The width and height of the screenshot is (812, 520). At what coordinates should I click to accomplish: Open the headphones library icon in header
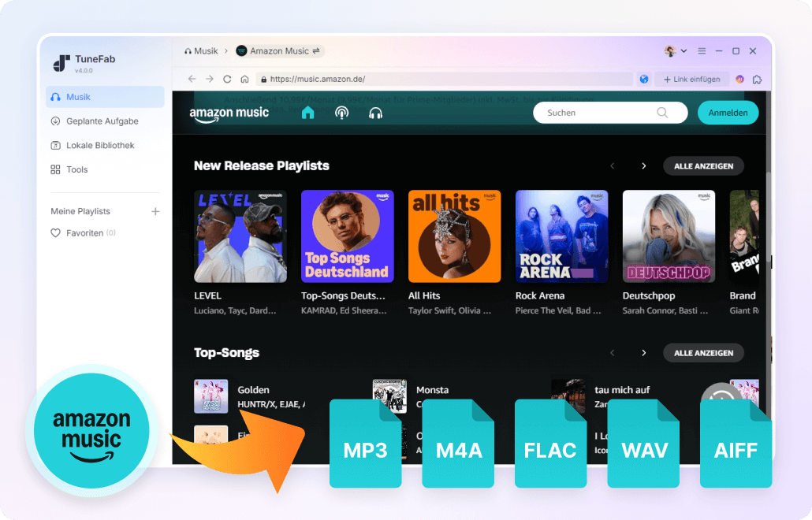point(375,113)
